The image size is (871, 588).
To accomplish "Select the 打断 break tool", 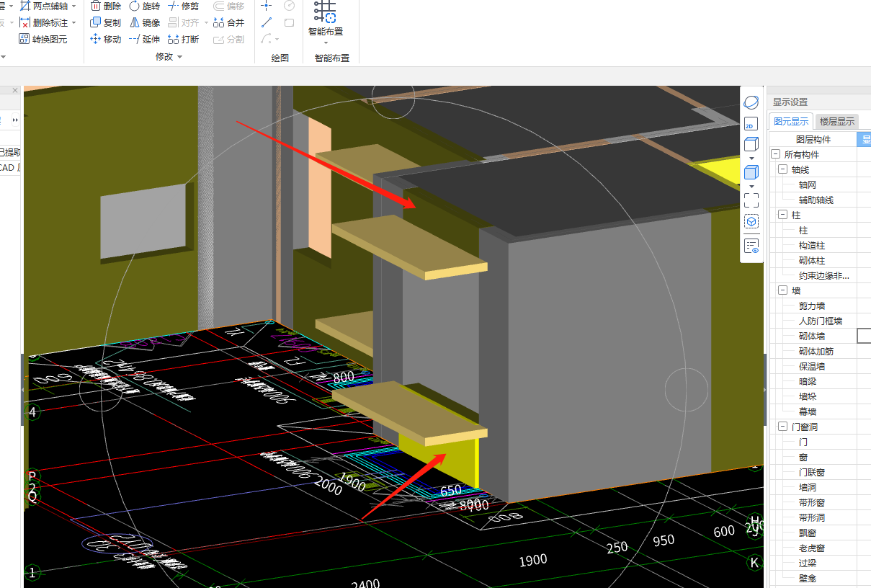I will [184, 39].
